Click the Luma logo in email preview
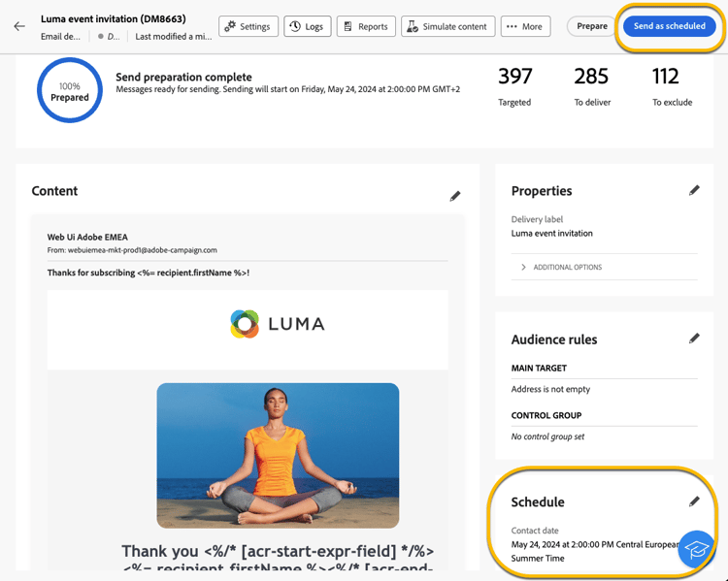Image resolution: width=728 pixels, height=581 pixels. coord(278,323)
